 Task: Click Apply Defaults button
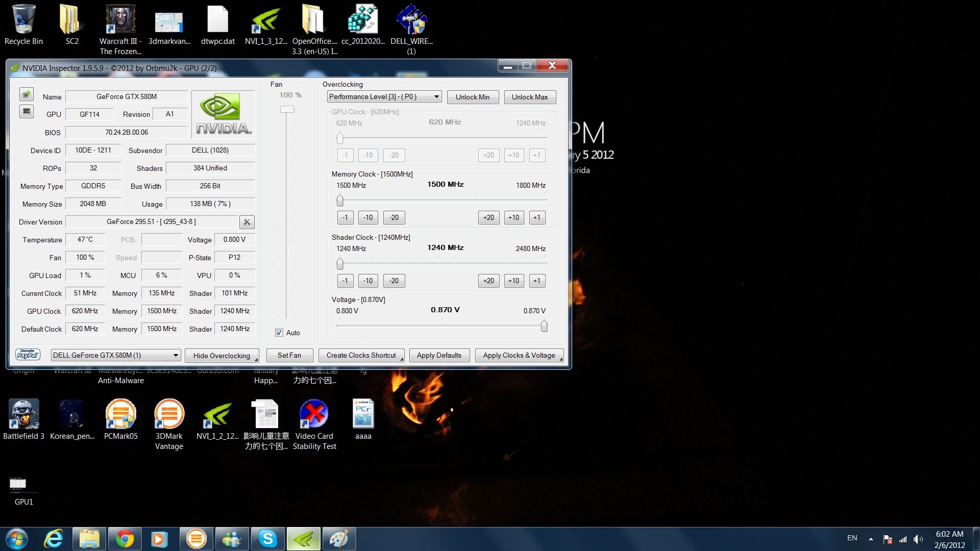tap(439, 355)
